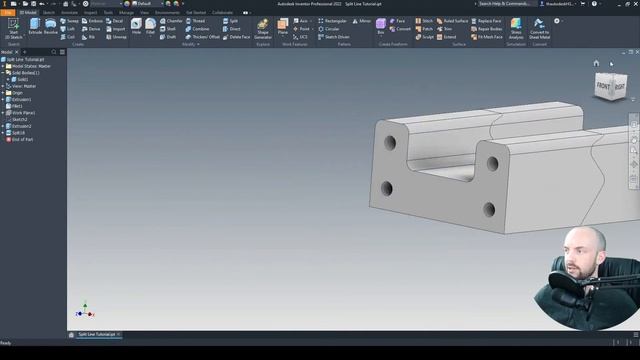640x360 pixels.
Task: Click the Decal tool
Action: 115,21
